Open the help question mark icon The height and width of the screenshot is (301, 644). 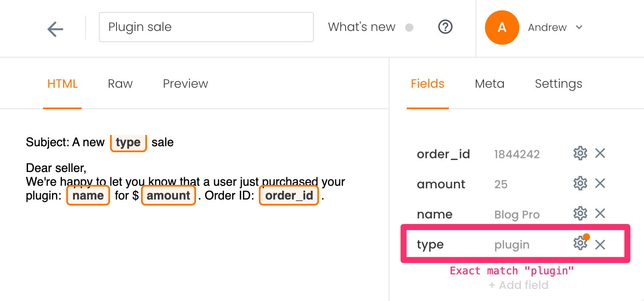pos(445,27)
